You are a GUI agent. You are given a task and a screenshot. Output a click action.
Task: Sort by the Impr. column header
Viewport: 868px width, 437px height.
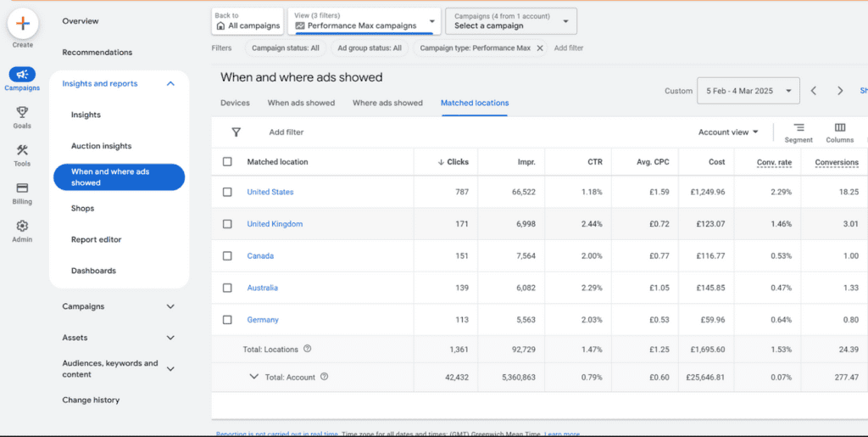coord(526,162)
